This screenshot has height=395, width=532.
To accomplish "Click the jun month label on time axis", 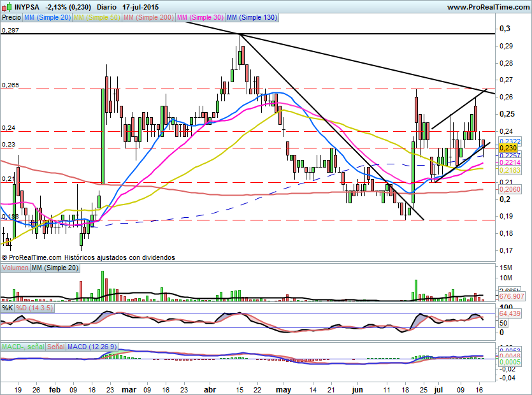I will [x=357, y=390].
